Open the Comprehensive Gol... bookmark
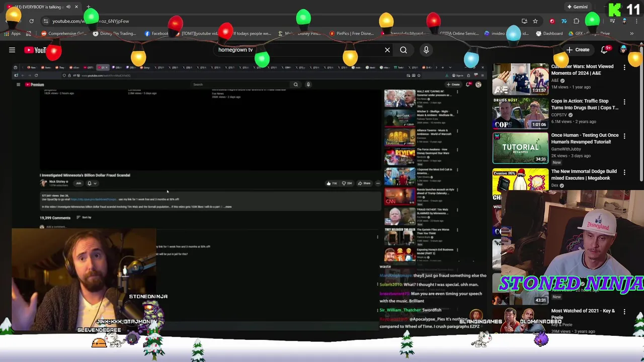This screenshot has height=362, width=644. [64, 34]
